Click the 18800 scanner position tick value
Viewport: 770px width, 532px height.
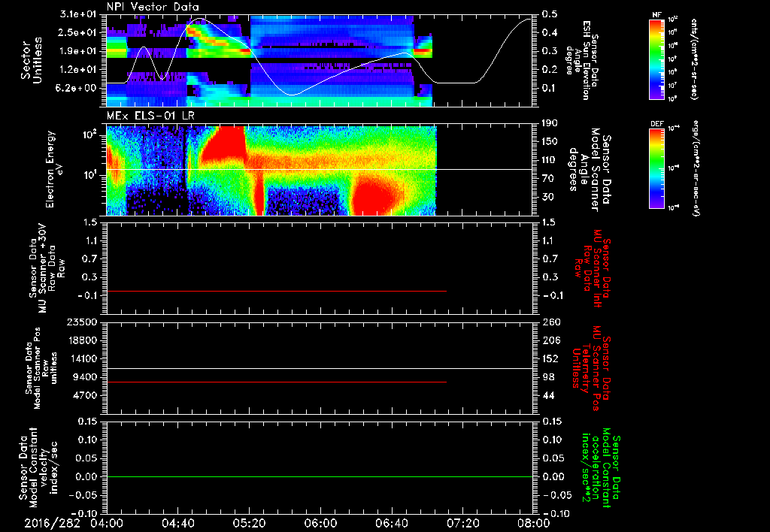pyautogui.click(x=83, y=340)
